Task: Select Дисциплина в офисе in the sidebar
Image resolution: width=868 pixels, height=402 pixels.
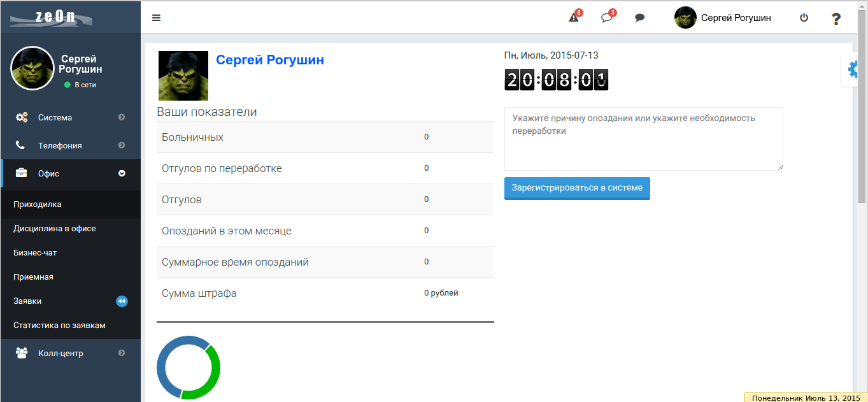Action: tap(54, 228)
